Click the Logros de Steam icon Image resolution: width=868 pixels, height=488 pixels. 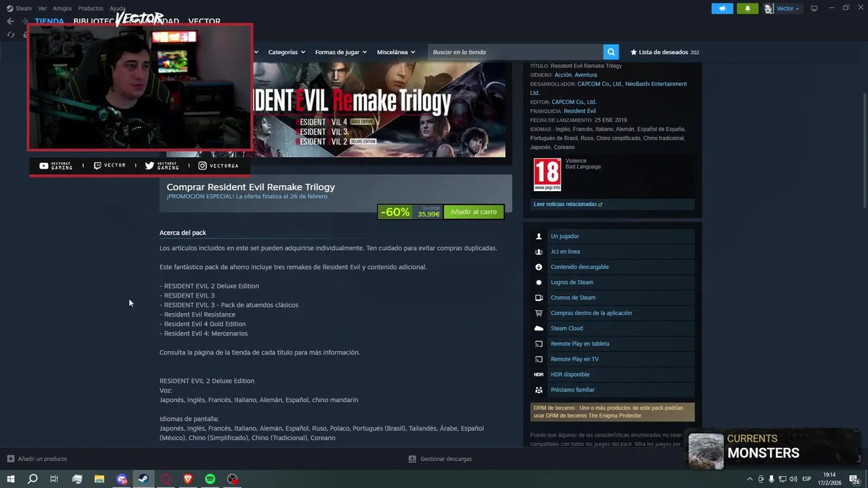click(539, 283)
